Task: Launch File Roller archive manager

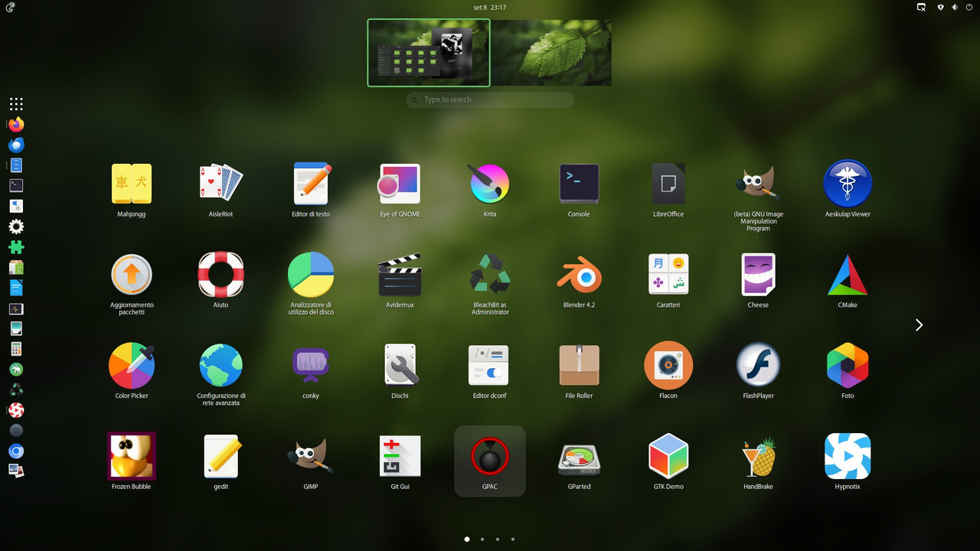Action: click(579, 365)
